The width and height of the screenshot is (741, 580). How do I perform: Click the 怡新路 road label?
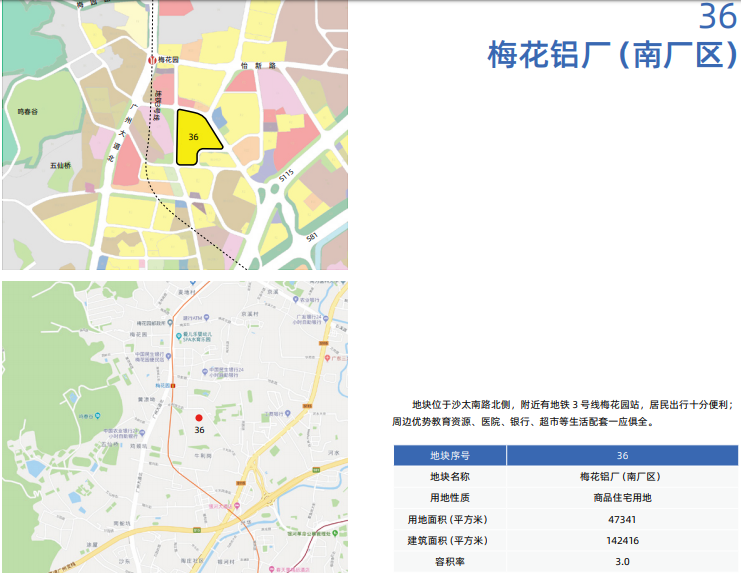(x=265, y=65)
